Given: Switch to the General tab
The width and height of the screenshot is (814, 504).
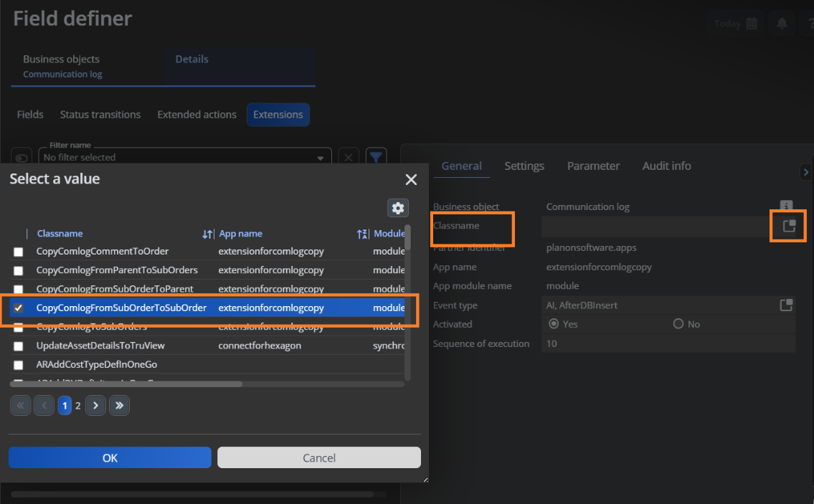Looking at the screenshot, I should pos(462,166).
